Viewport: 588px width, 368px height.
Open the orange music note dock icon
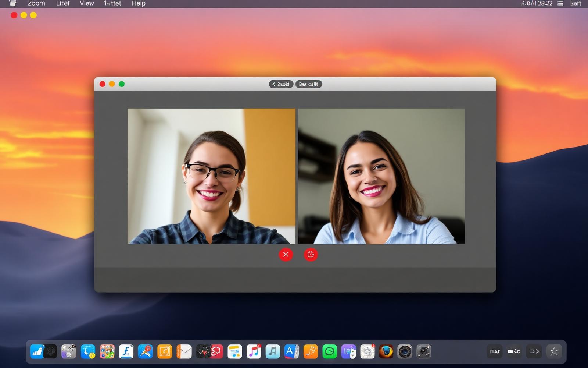coord(311,352)
